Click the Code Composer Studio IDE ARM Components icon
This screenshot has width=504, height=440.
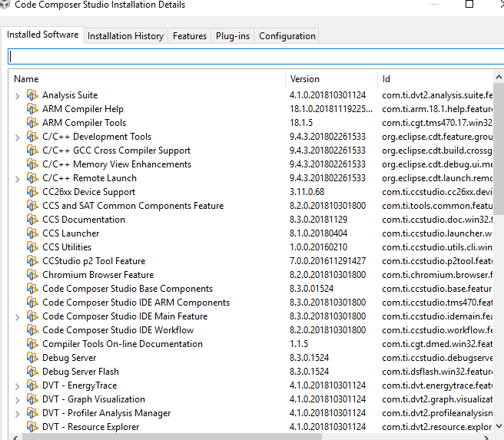pyautogui.click(x=32, y=303)
